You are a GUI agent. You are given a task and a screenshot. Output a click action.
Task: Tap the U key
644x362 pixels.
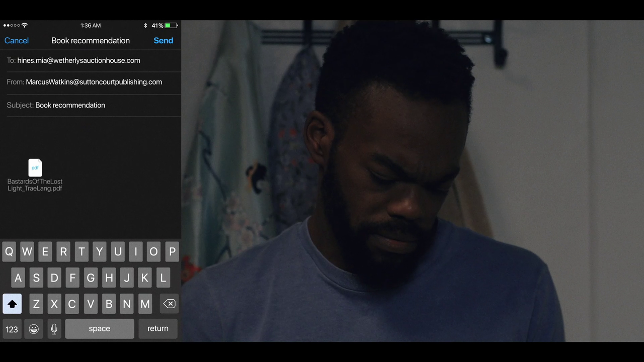point(118,252)
